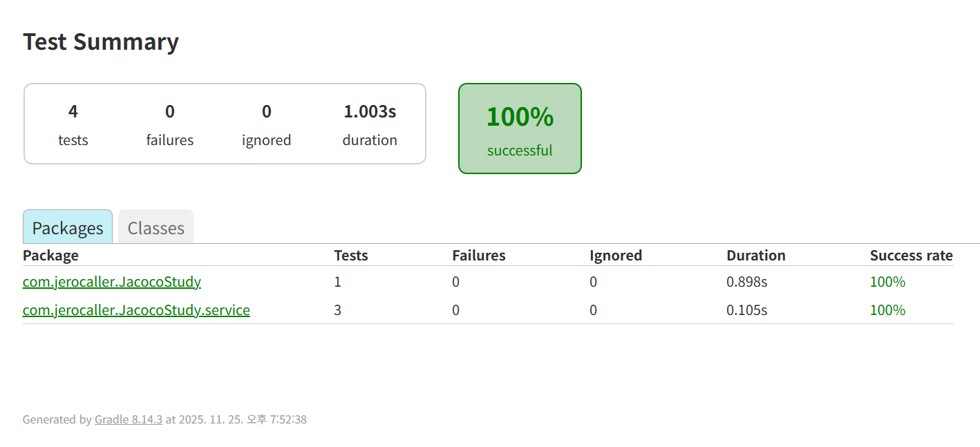Open the com.jerocaller.JacocoStudy package link
The image size is (980, 447).
pos(112,282)
